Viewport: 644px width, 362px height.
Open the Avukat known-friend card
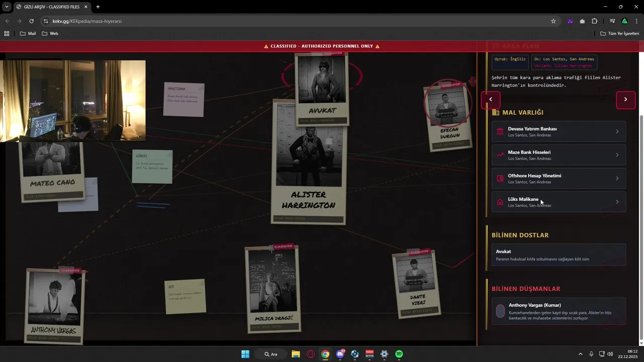pyautogui.click(x=558, y=255)
